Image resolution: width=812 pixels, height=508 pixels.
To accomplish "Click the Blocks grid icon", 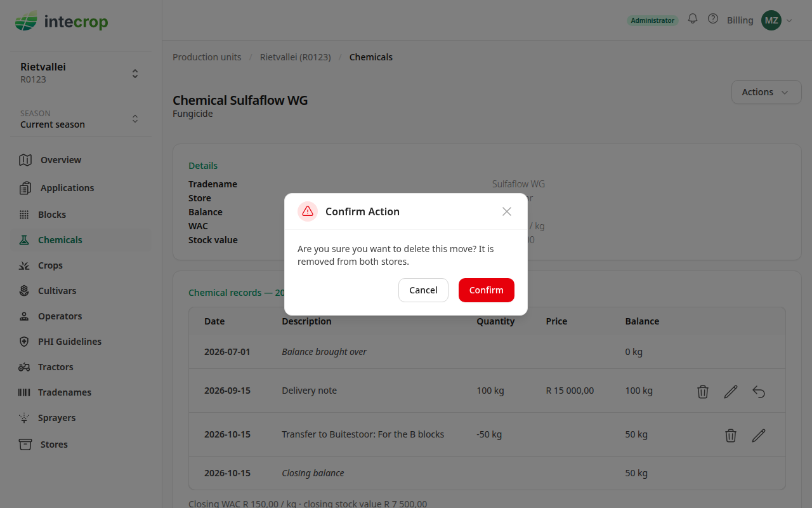I will coord(24,215).
